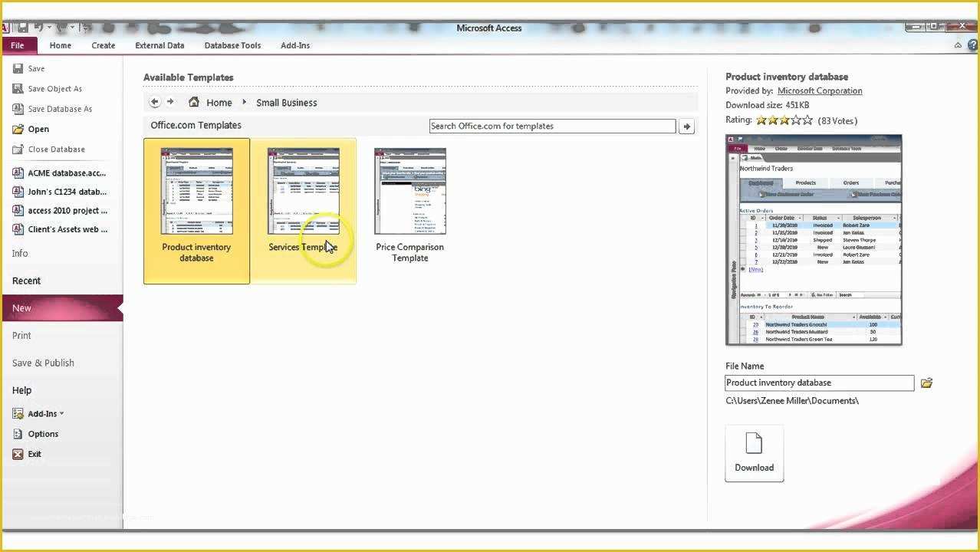Open recent file John's C1234 datab...
Screen dimensions: 980x552
tap(60, 192)
